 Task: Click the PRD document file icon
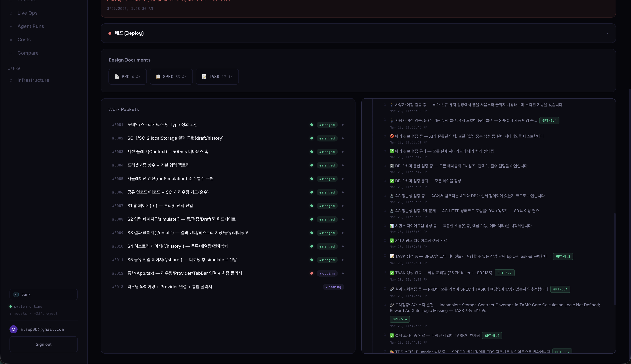click(x=117, y=76)
